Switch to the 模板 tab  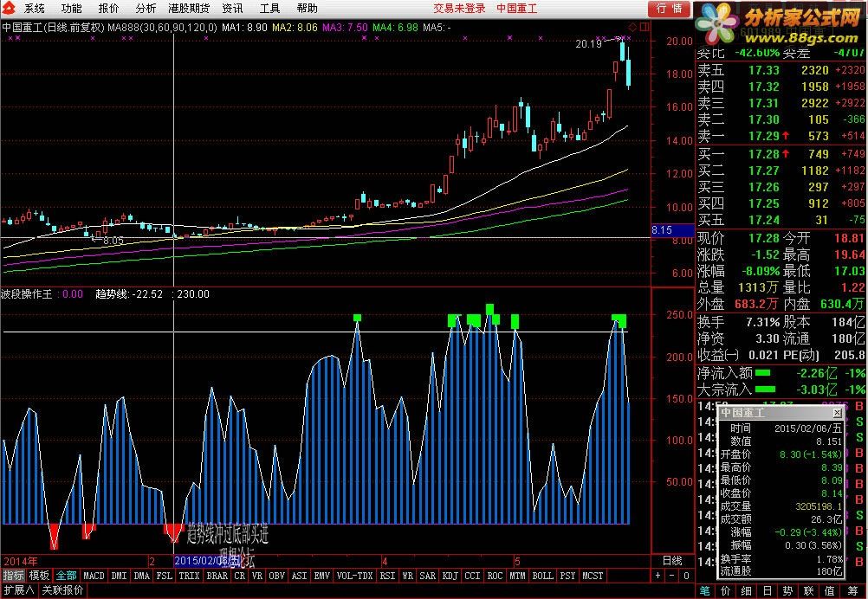[39, 576]
